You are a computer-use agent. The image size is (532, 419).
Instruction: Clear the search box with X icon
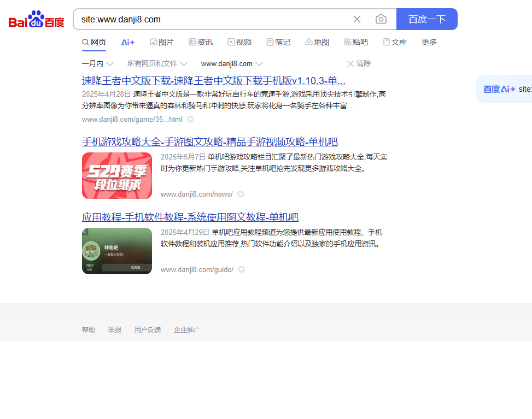pos(357,19)
